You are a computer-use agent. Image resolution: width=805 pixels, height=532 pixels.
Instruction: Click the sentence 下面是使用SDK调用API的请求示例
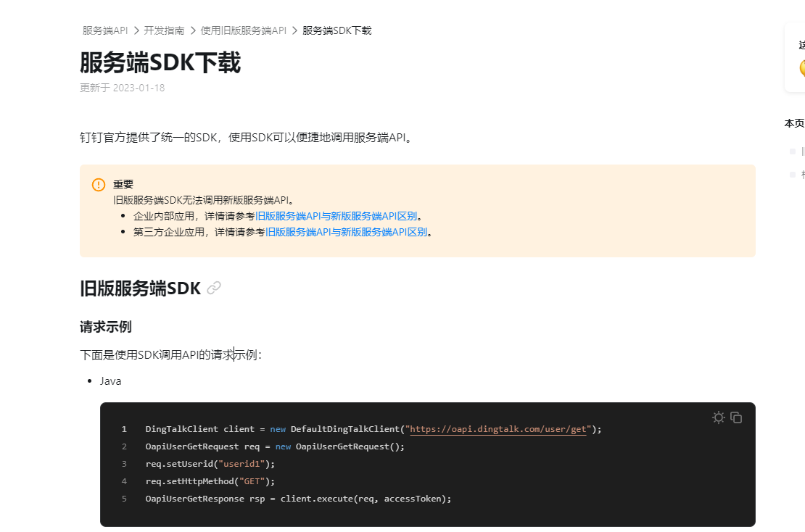[171, 355]
